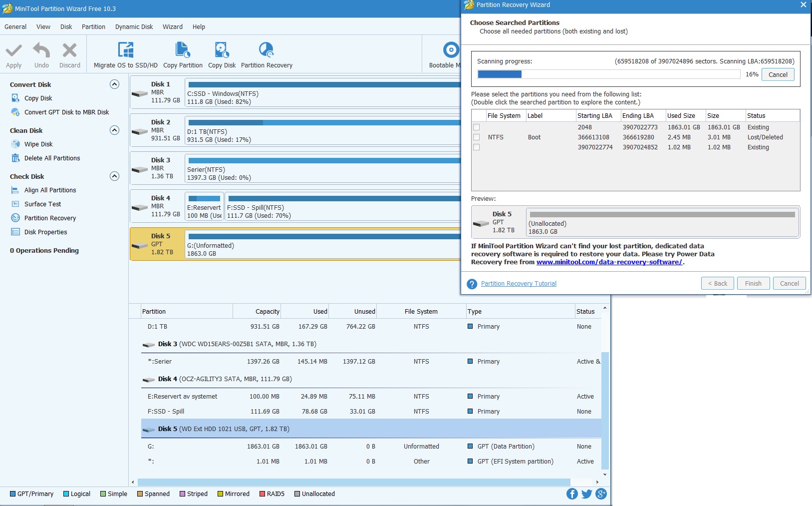Viewport: 812px width, 506px height.
Task: Click the Finish button in wizard
Action: click(753, 284)
